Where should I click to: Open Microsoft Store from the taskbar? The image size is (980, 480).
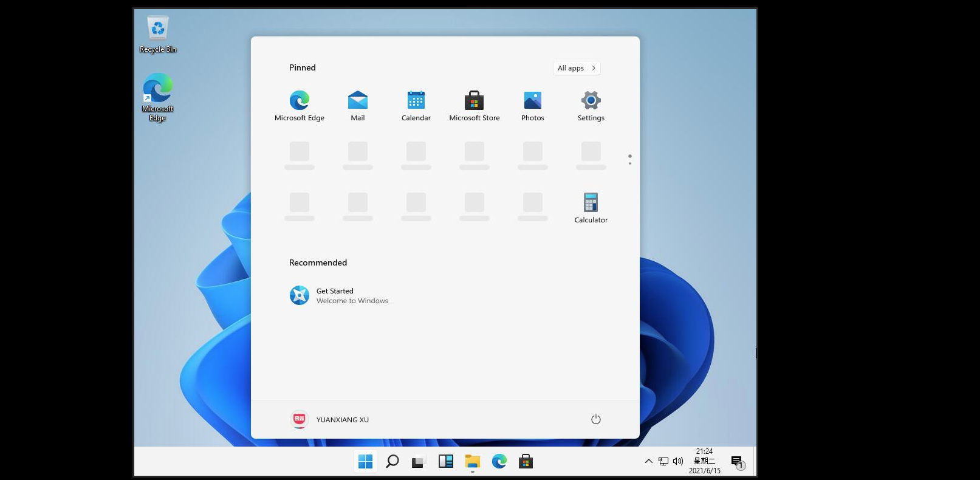click(x=526, y=462)
